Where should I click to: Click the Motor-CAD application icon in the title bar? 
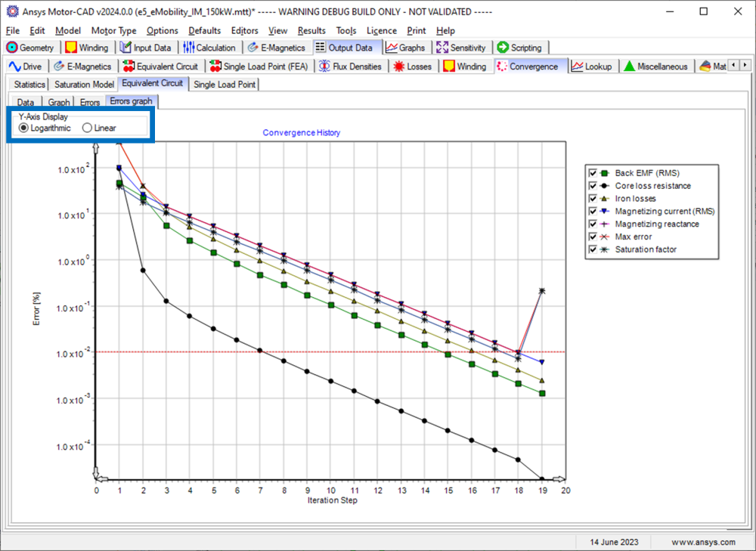click(x=13, y=11)
